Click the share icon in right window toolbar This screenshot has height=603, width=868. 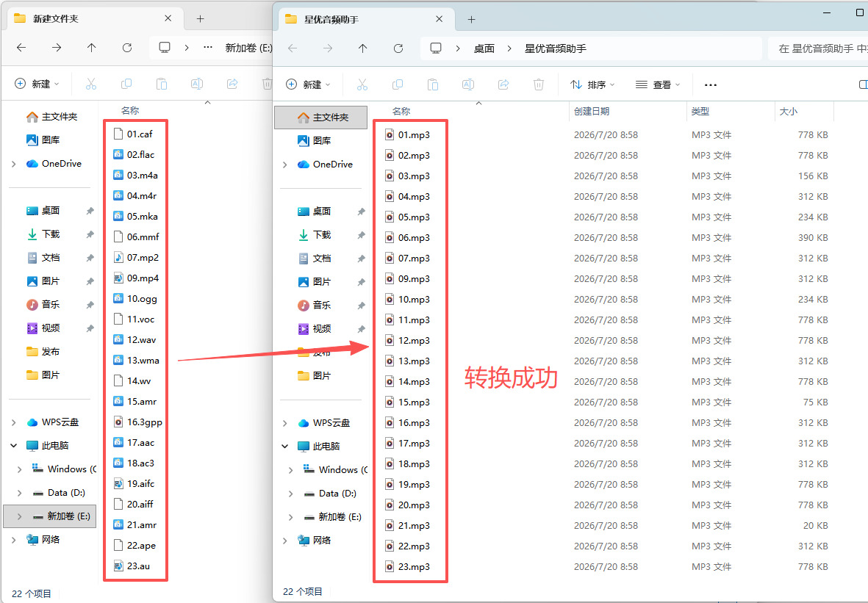click(x=503, y=84)
